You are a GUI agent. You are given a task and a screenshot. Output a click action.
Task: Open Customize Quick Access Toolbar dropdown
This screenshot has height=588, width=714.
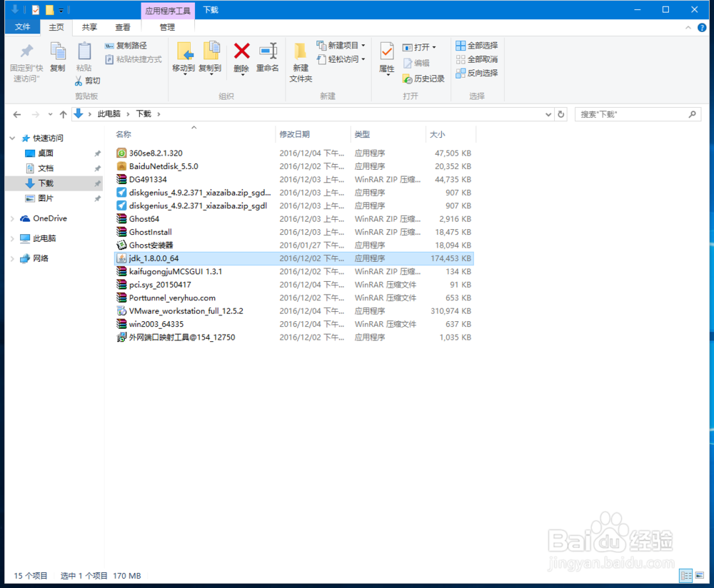pos(61,10)
